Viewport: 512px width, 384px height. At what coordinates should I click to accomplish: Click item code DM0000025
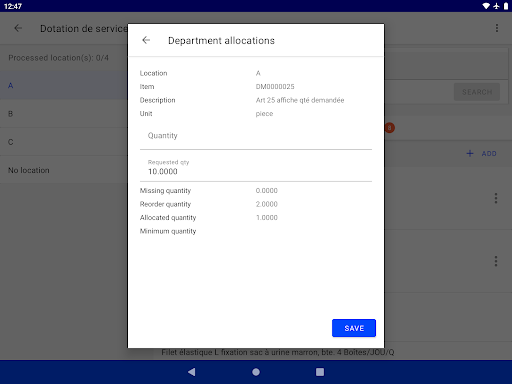point(275,87)
